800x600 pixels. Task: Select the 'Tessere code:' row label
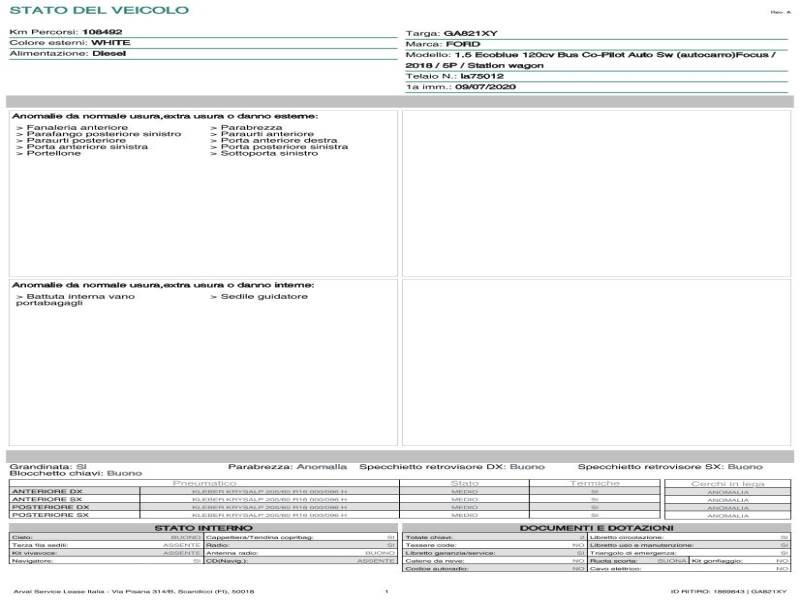click(431, 545)
